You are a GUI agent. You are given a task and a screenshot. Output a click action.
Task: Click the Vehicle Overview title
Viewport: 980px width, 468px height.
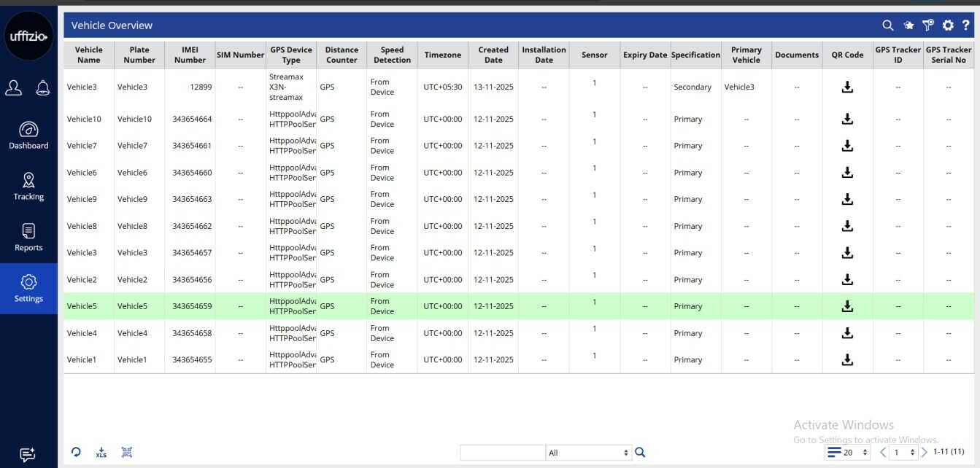pyautogui.click(x=112, y=26)
